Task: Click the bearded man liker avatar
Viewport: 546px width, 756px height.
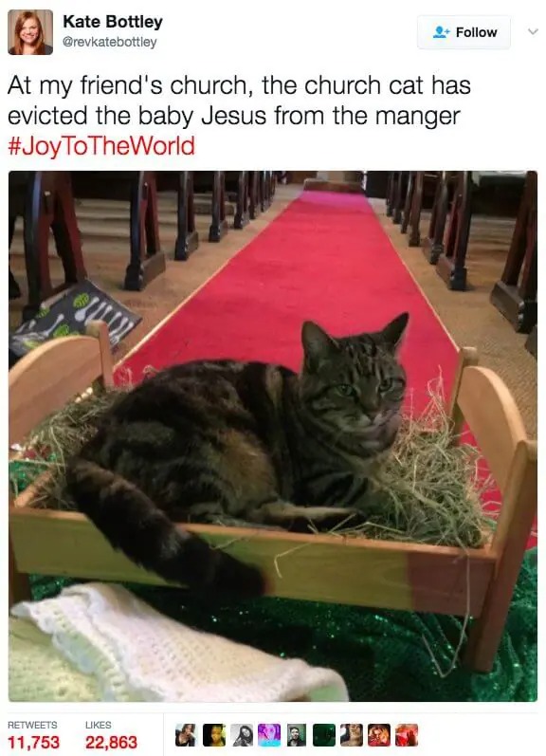Action: click(x=297, y=735)
